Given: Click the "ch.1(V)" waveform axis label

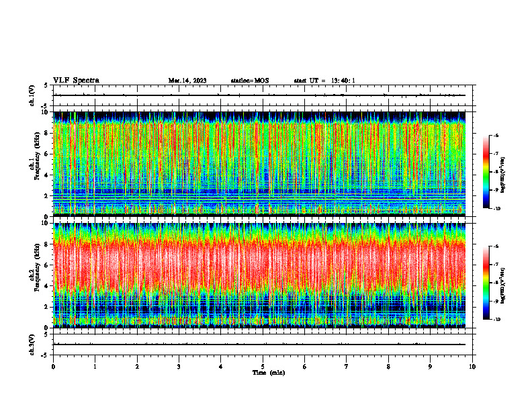Looking at the screenshot, I should (32, 95).
